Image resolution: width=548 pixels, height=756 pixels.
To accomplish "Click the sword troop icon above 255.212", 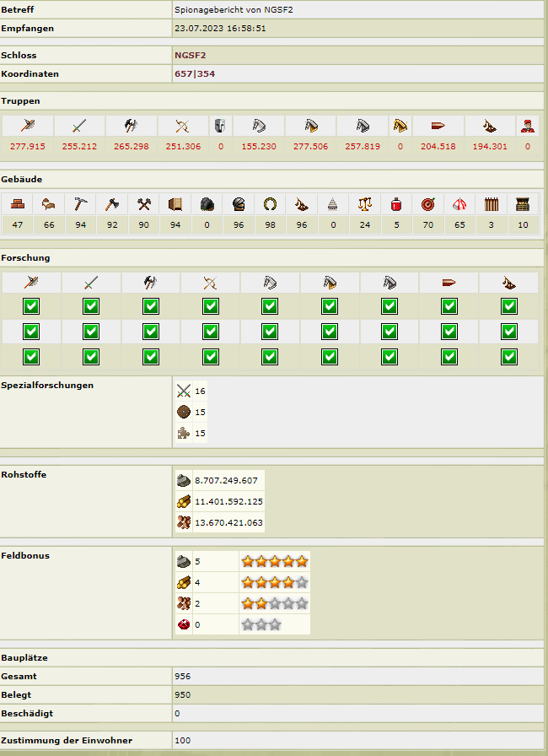I will tap(79, 126).
